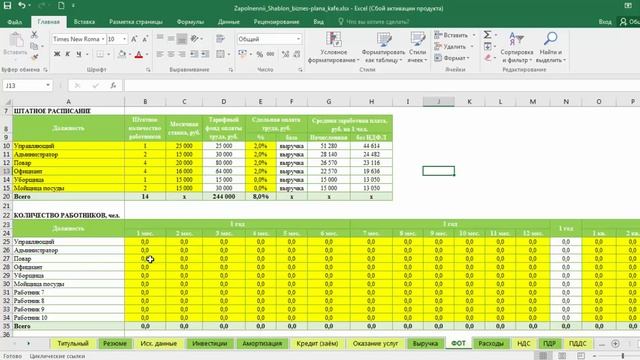The image size is (640, 360).
Task: Click the Paste clipboard icon
Action: (x=16, y=41)
